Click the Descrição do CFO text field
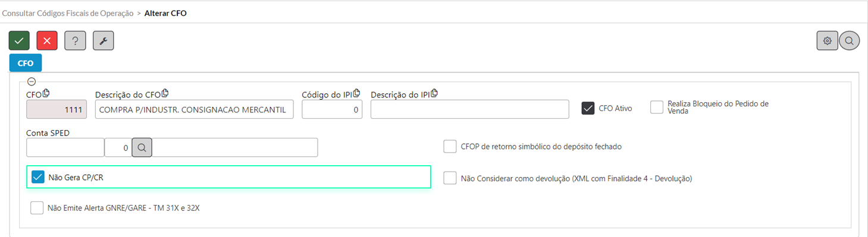Image resolution: width=868 pixels, height=237 pixels. pos(194,109)
